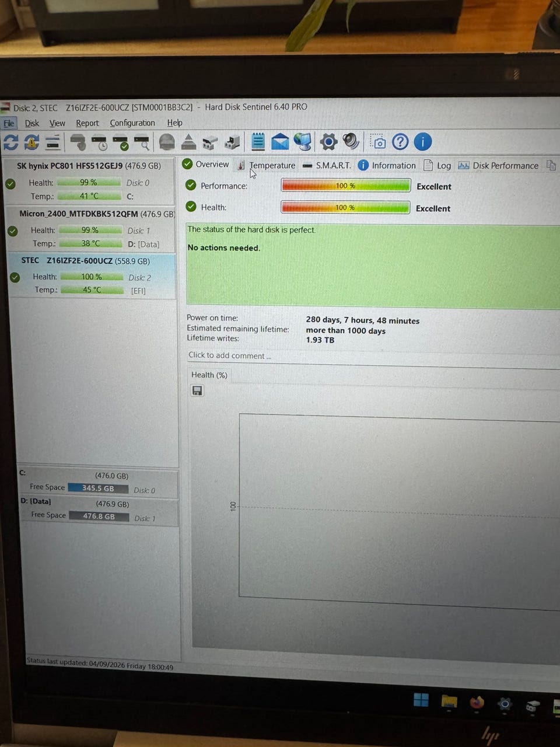
Task: Click the green check icon beside Performance
Action: [191, 186]
